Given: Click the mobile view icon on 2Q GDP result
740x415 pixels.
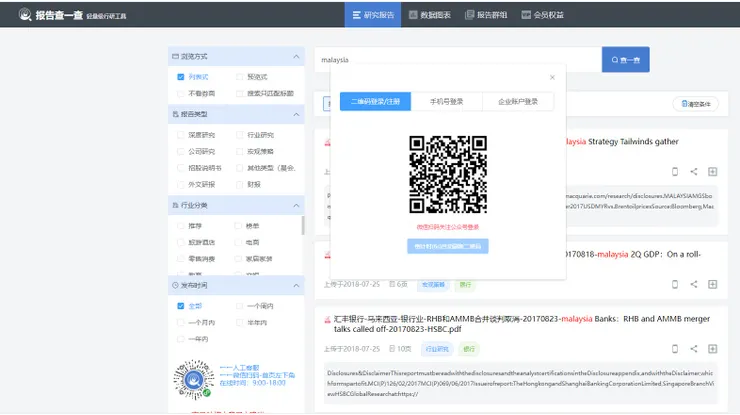Looking at the screenshot, I should [x=675, y=284].
